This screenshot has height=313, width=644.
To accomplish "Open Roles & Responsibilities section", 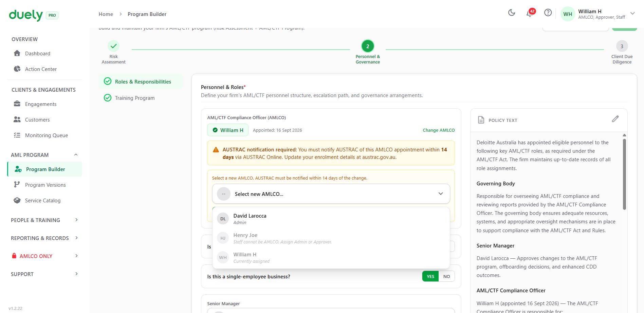I will (141, 81).
